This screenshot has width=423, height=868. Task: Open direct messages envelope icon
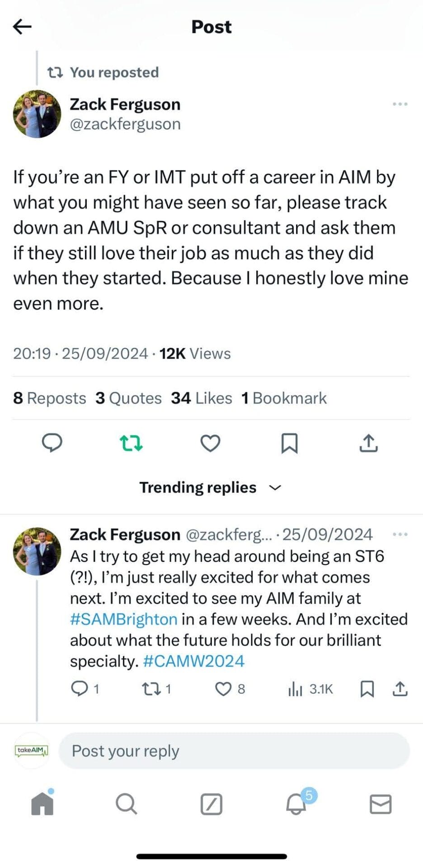(x=381, y=804)
